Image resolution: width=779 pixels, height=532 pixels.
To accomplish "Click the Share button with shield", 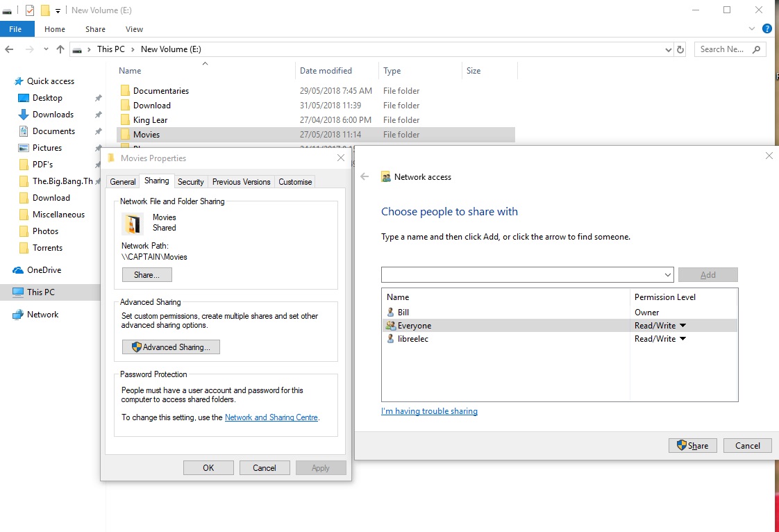I will 692,446.
